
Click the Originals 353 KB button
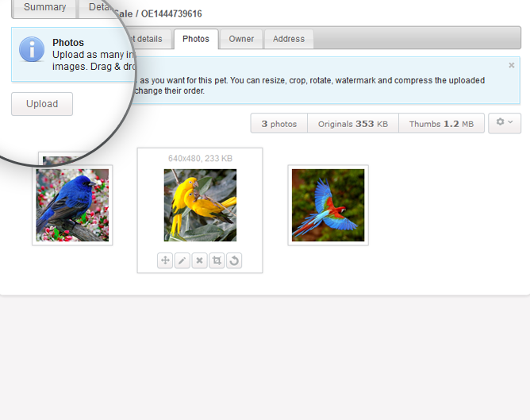point(353,124)
